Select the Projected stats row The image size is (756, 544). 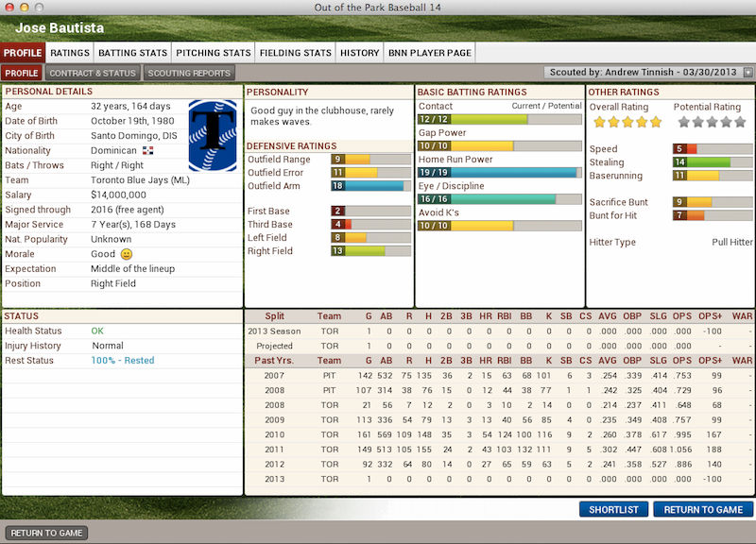point(499,346)
